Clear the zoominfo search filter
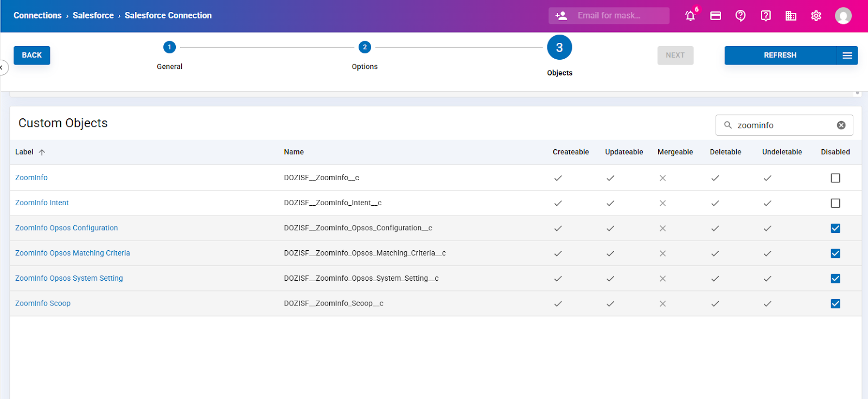The width and height of the screenshot is (868, 399). (841, 125)
